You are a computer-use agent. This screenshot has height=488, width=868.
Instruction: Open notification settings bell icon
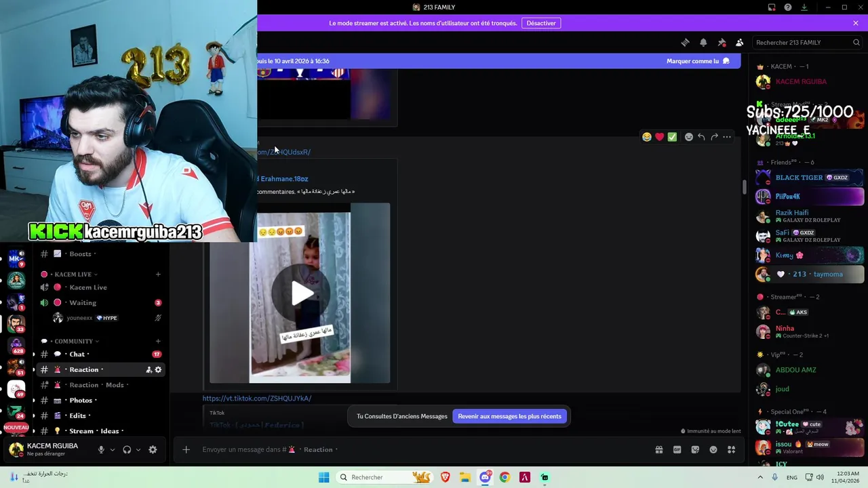pyautogui.click(x=703, y=42)
